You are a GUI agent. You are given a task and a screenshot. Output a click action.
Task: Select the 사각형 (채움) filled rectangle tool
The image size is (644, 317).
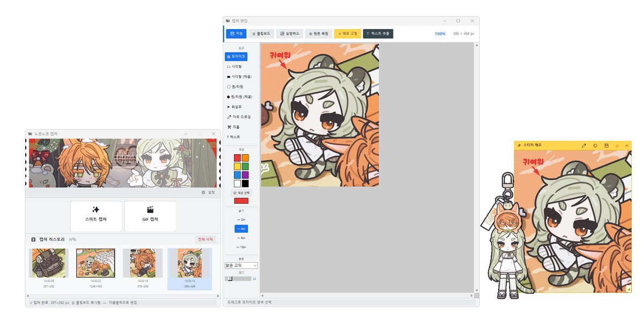(x=239, y=76)
